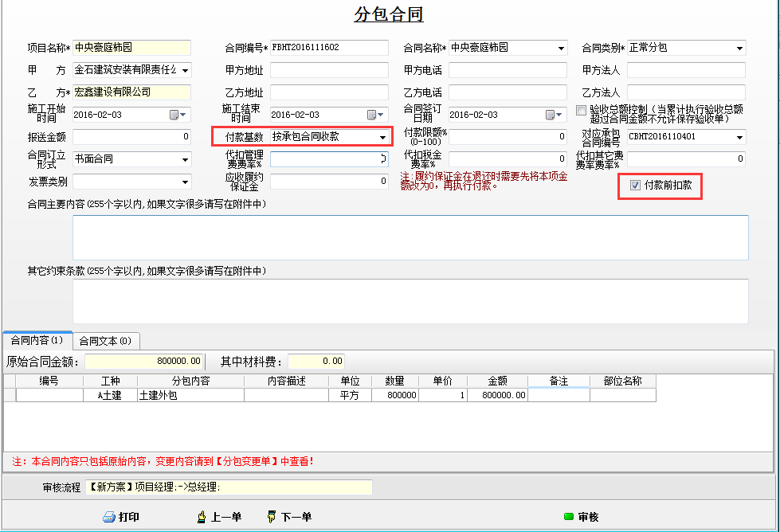Click the green 审核 icon
Image resolution: width=780 pixels, height=532 pixels.
click(568, 517)
